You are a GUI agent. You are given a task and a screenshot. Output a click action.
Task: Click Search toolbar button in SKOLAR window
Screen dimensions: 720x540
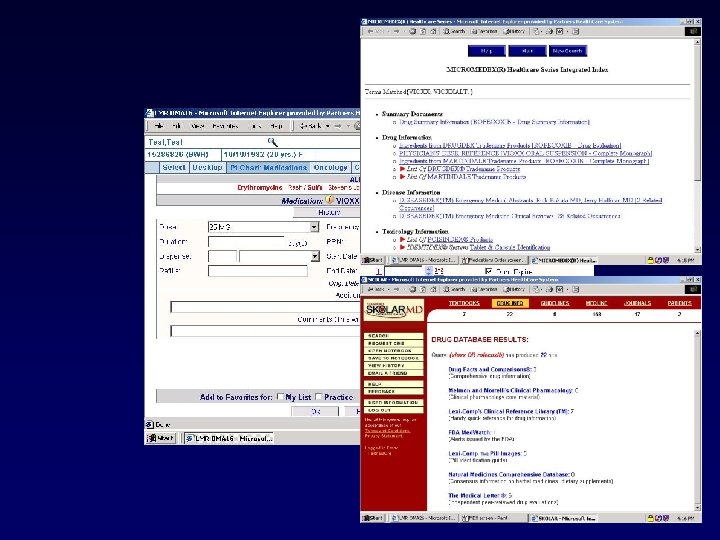click(x=454, y=289)
